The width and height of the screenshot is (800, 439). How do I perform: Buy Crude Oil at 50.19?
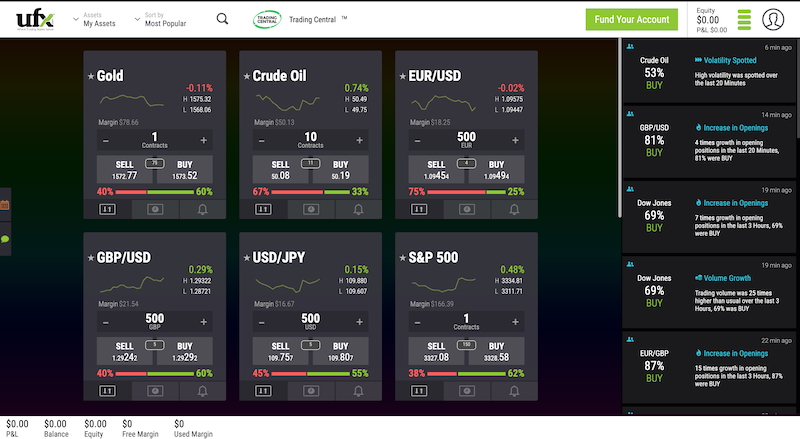pyautogui.click(x=341, y=169)
